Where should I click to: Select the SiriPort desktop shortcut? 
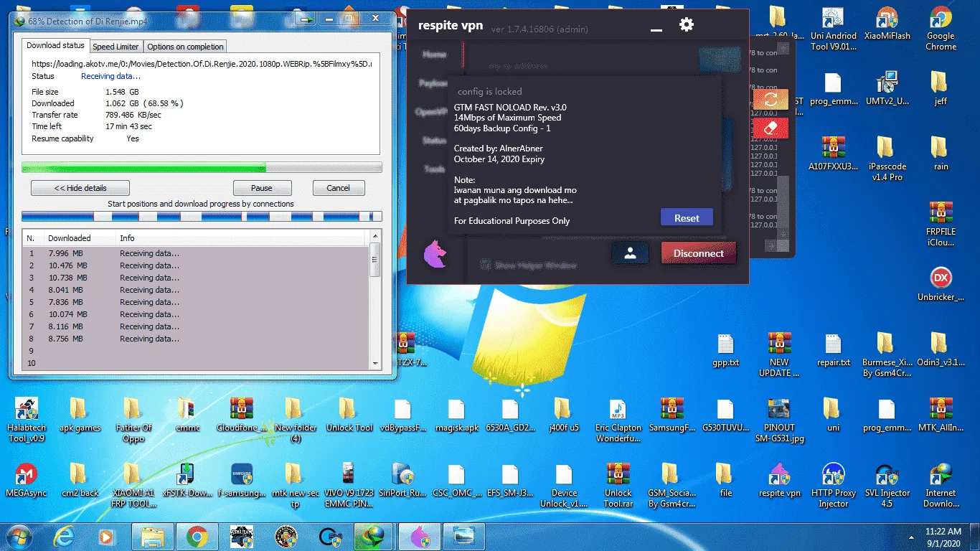tap(402, 481)
